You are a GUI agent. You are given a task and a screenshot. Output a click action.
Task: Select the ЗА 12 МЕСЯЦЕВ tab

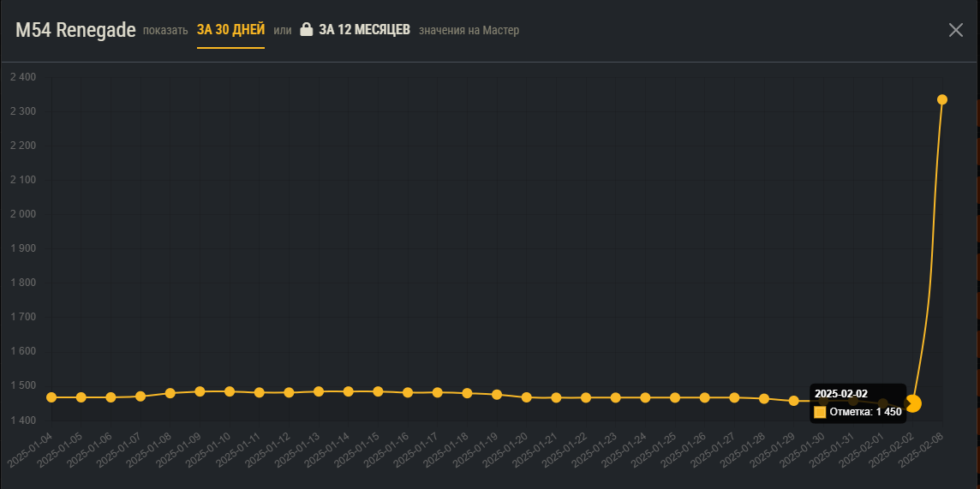(364, 30)
